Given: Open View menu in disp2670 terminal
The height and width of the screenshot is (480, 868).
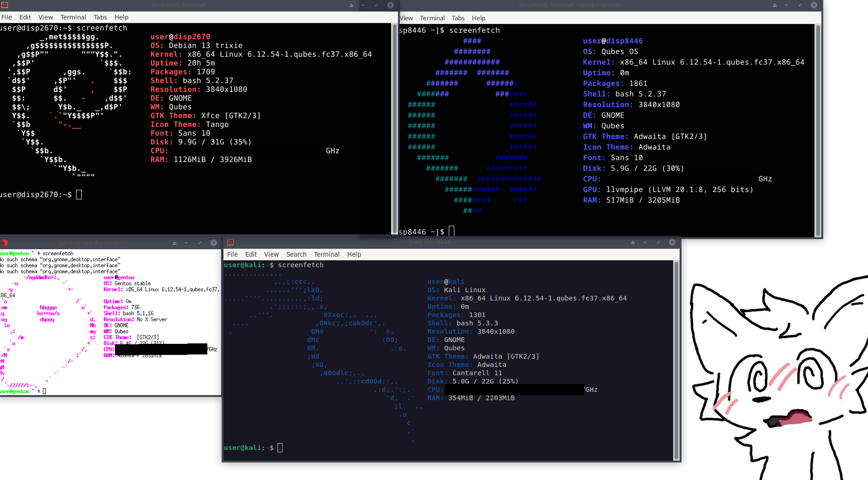Looking at the screenshot, I should point(45,17).
